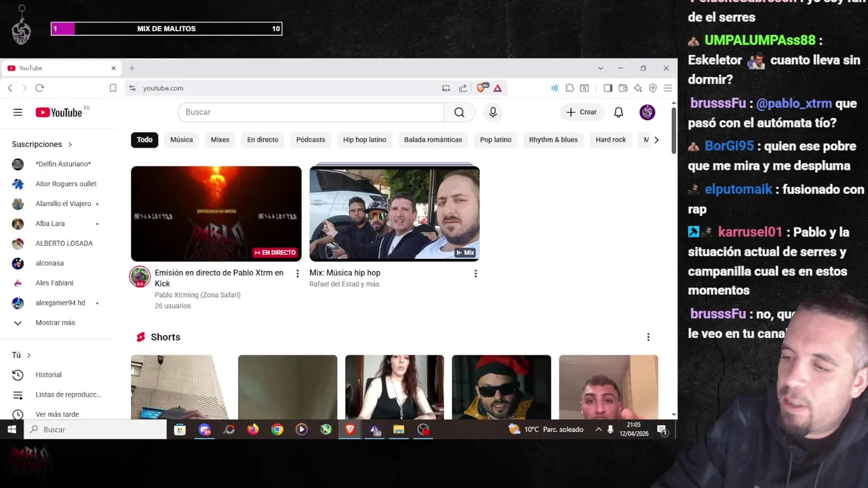Image resolution: width=868 pixels, height=488 pixels.
Task: Select the Música filter chip
Action: pyautogui.click(x=182, y=140)
